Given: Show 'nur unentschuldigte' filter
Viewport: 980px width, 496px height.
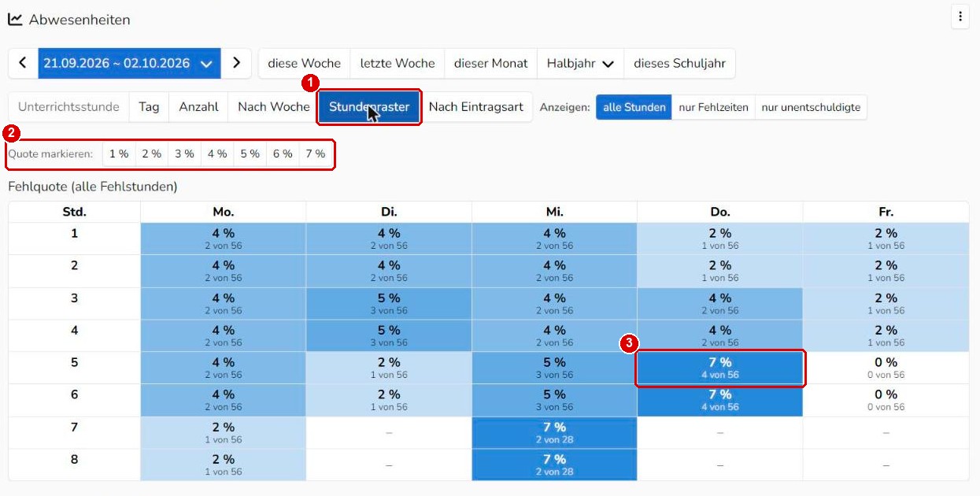Looking at the screenshot, I should [x=811, y=107].
